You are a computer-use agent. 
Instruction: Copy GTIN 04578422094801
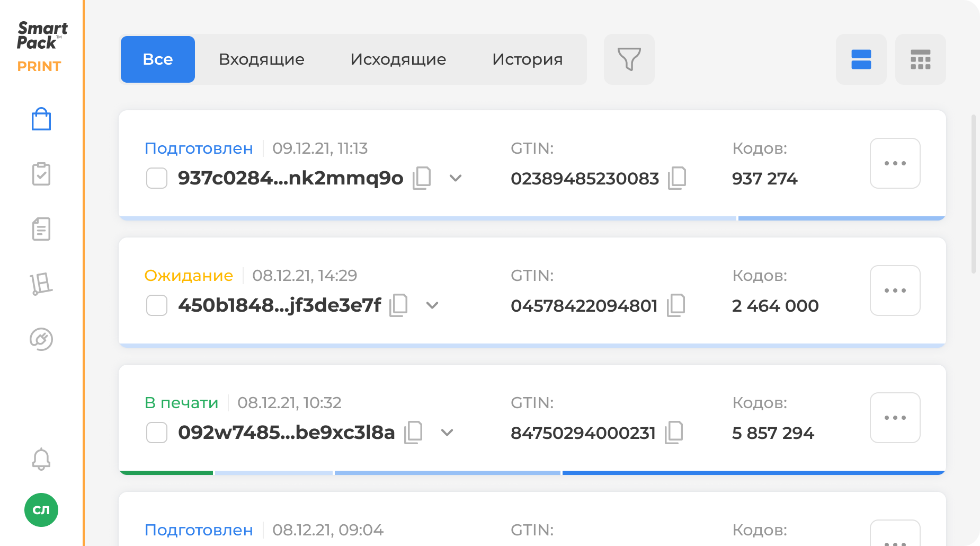coord(676,305)
